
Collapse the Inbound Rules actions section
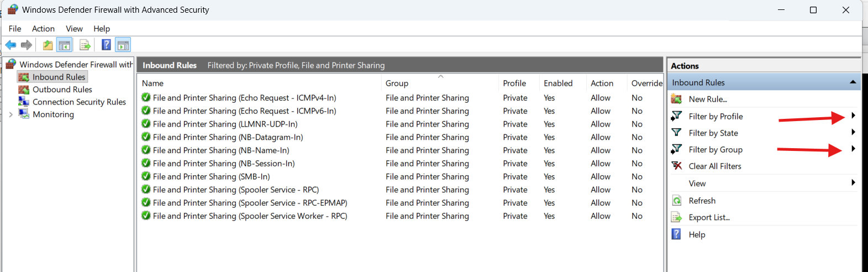853,82
